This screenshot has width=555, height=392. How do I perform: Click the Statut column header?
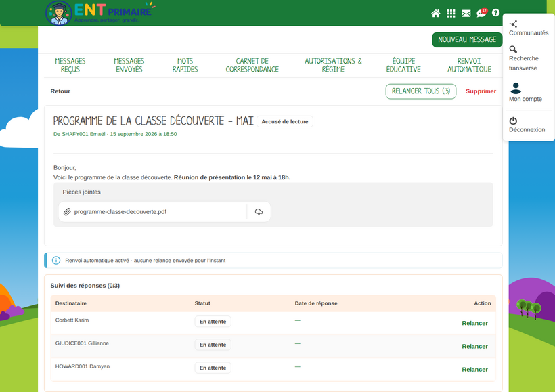(202, 303)
